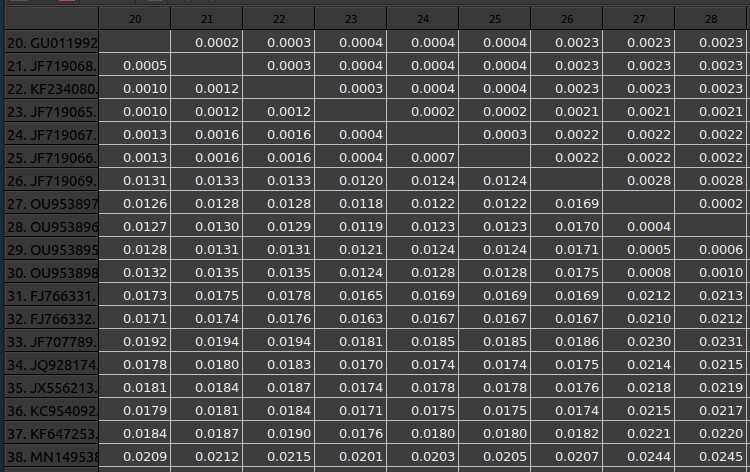Screen dimensions: 750x472
Task: Click column header 28
Action: click(x=711, y=19)
